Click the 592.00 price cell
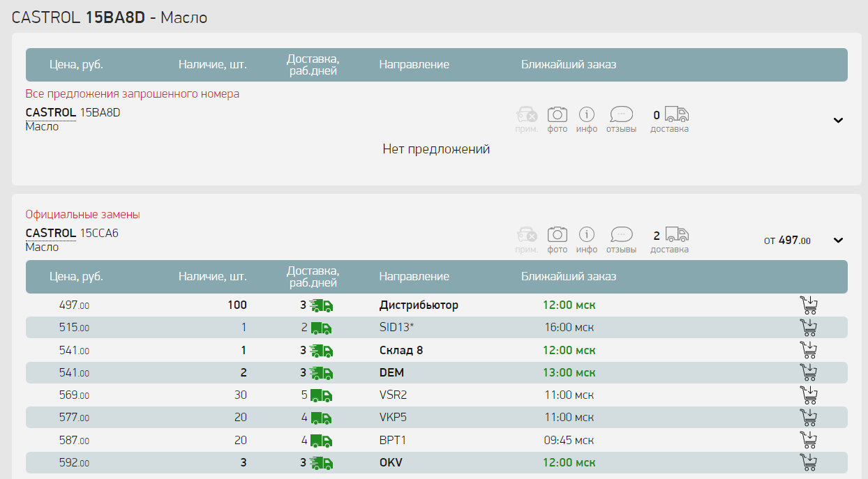The height and width of the screenshot is (479, 868). coord(74,462)
